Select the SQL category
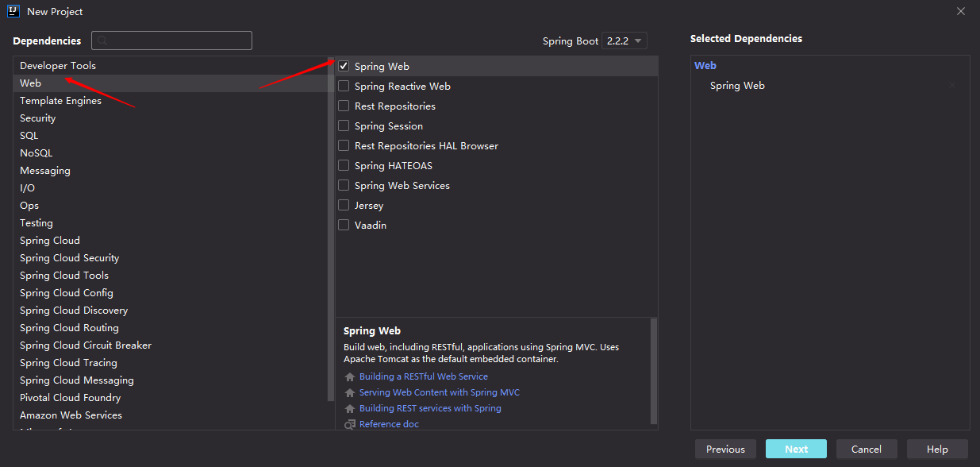 coord(171,136)
